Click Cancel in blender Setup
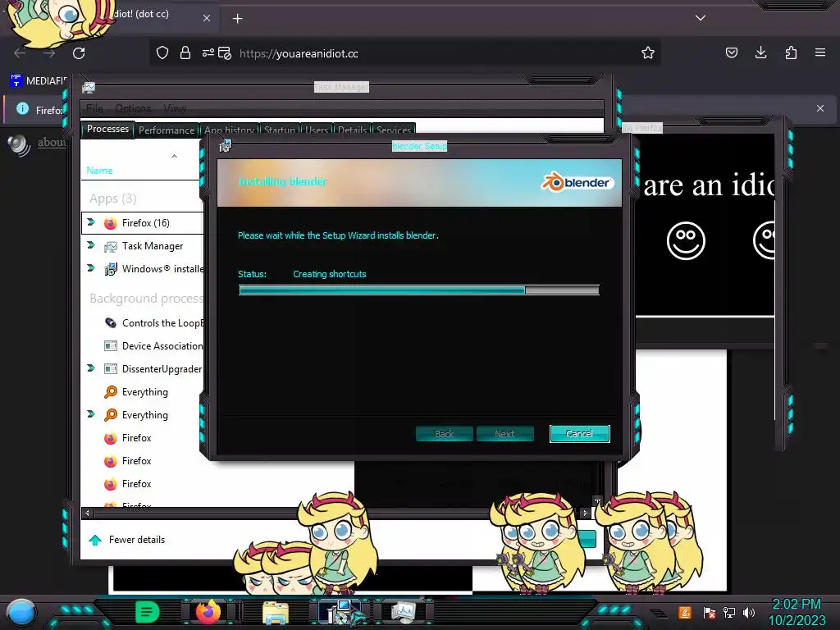The height and width of the screenshot is (630, 840). 580,434
